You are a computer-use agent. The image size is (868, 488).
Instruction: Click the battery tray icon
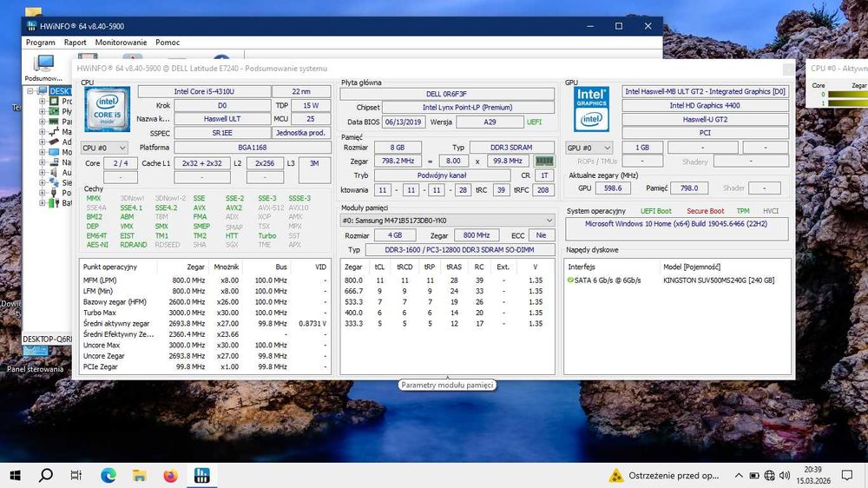[754, 475]
